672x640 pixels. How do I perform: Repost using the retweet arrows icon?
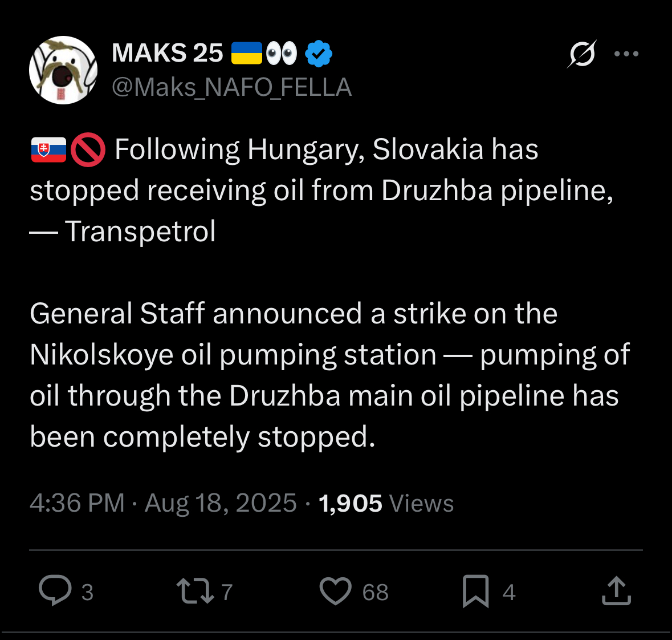pyautogui.click(x=194, y=590)
